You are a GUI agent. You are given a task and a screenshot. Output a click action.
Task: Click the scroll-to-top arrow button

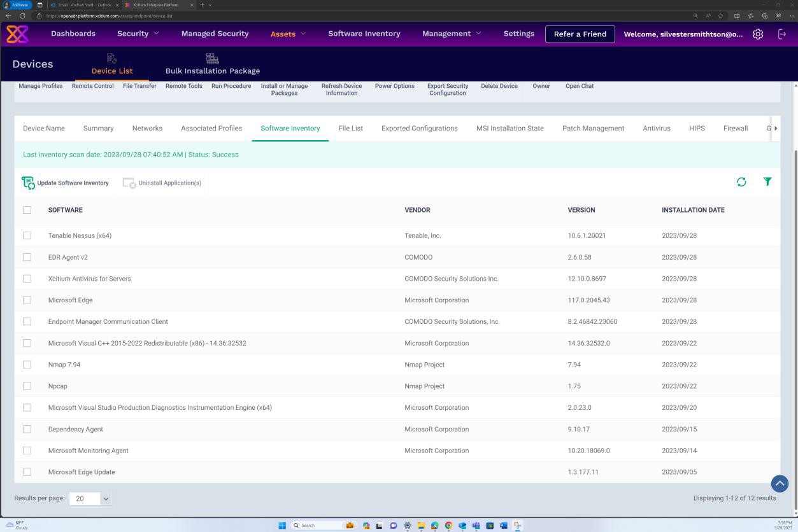pyautogui.click(x=779, y=484)
